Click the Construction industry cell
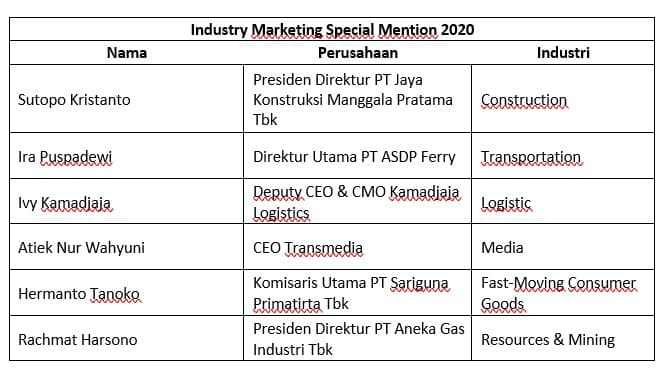 563,99
